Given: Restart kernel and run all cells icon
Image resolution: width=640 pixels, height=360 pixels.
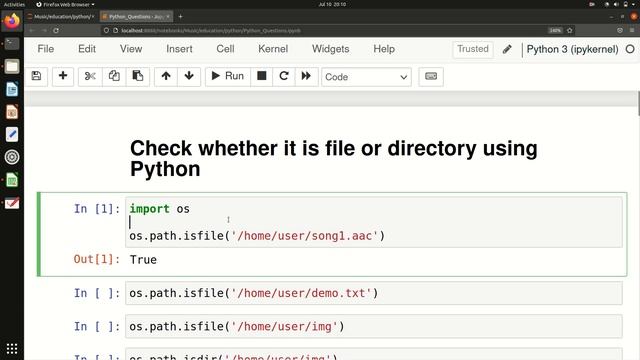Looking at the screenshot, I should pos(306,76).
